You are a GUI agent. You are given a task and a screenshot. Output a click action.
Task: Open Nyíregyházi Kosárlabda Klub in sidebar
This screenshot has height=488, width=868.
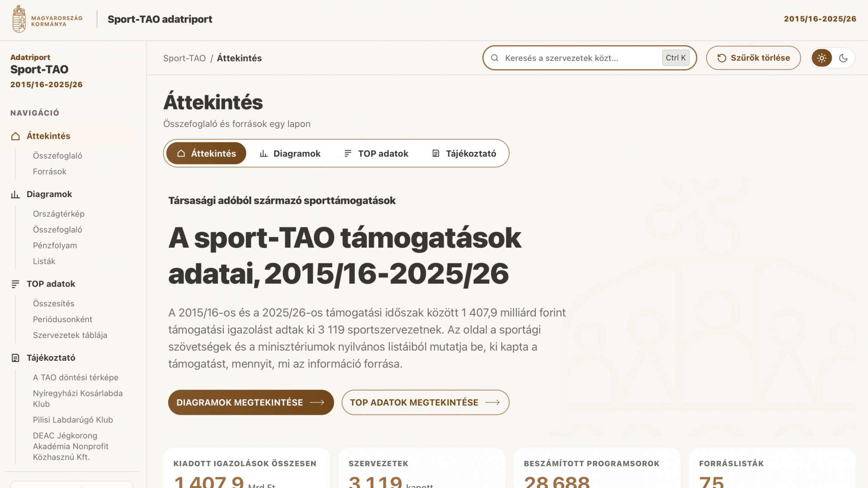(x=78, y=399)
